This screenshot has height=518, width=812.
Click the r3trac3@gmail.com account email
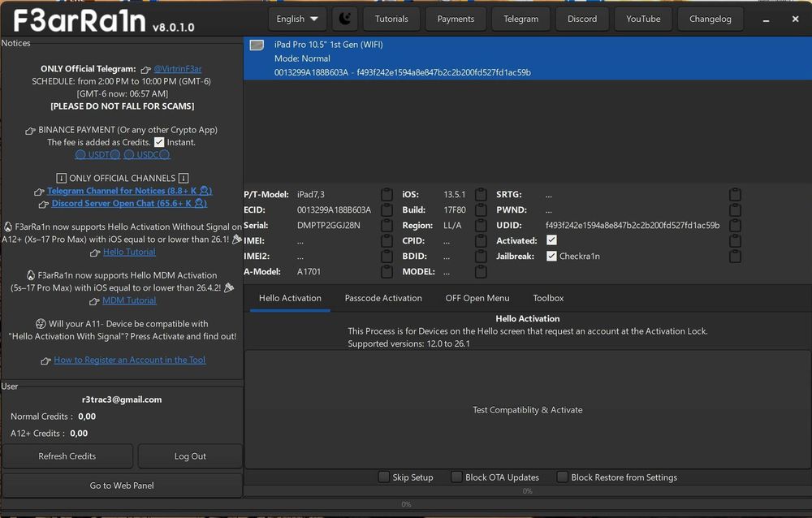click(x=122, y=400)
